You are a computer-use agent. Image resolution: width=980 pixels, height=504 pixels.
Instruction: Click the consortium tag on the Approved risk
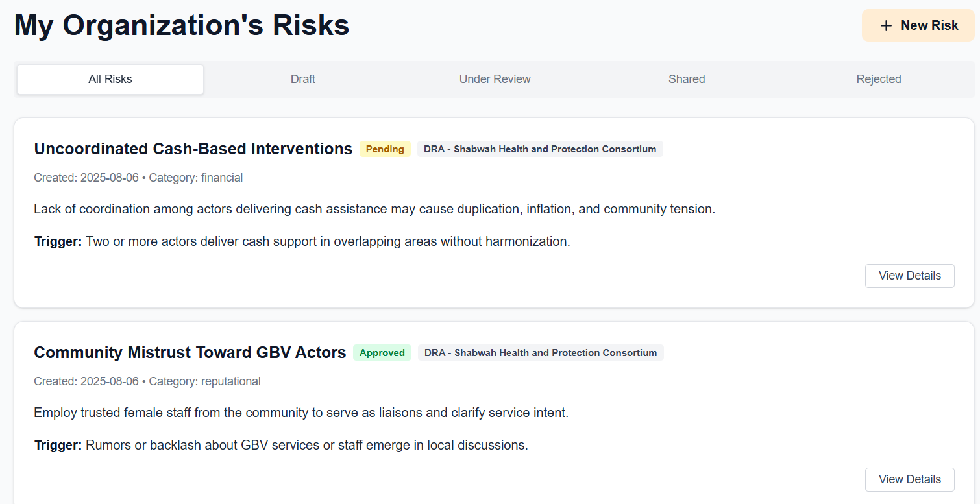point(540,353)
